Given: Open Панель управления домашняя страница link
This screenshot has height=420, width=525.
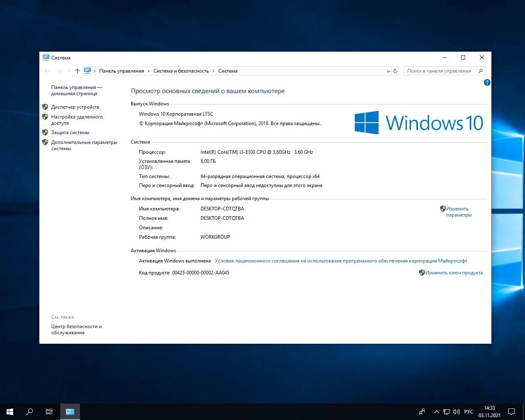Looking at the screenshot, I should (x=77, y=90).
